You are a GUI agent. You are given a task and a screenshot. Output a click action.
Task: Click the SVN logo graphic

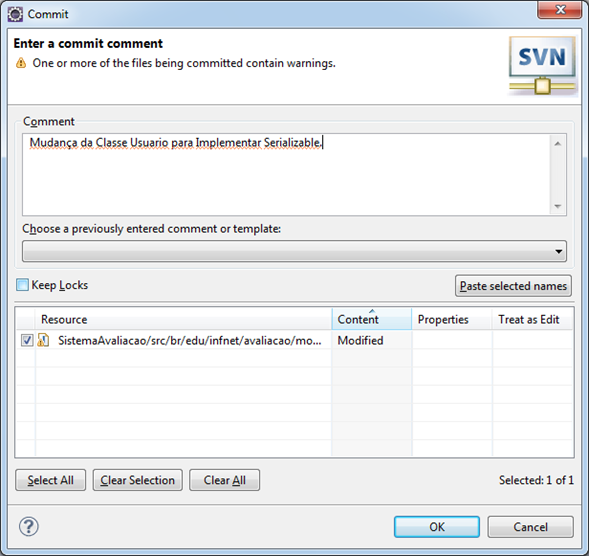(x=542, y=66)
